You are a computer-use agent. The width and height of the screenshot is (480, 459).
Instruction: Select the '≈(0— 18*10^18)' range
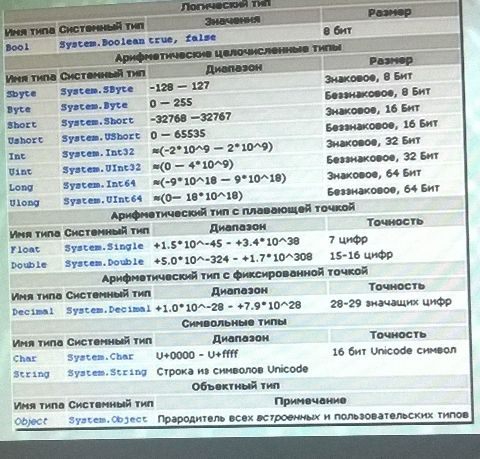198,197
